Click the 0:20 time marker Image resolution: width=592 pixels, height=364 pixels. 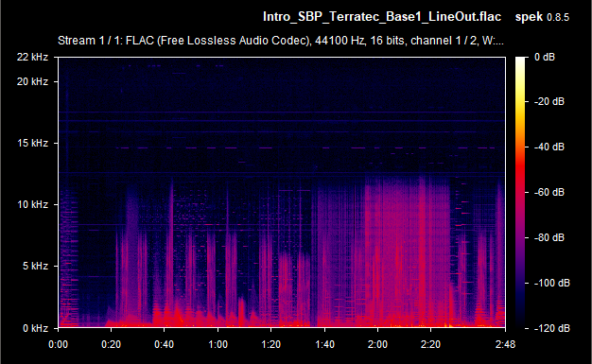tap(111, 344)
